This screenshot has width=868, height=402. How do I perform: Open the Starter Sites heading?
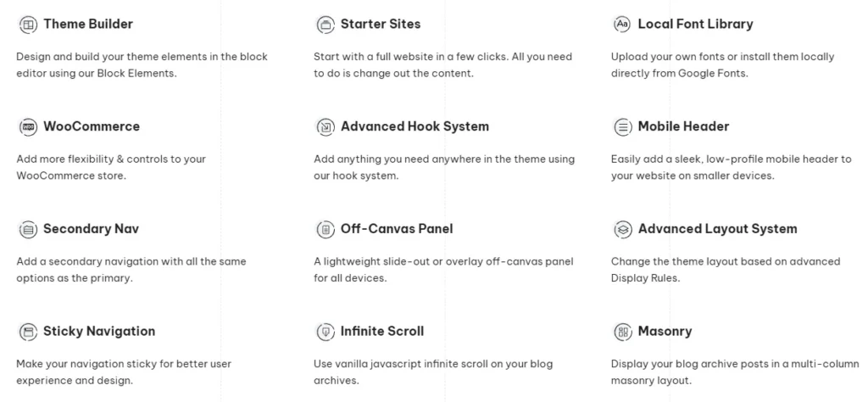click(x=381, y=24)
